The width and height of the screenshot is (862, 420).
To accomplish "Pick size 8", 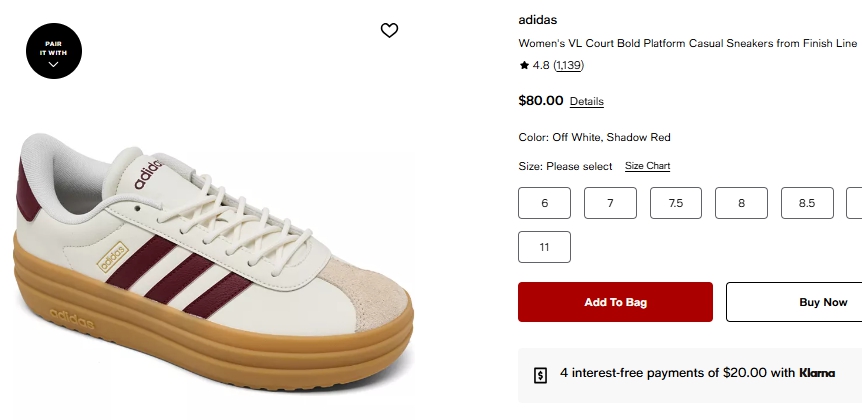I will 742,203.
